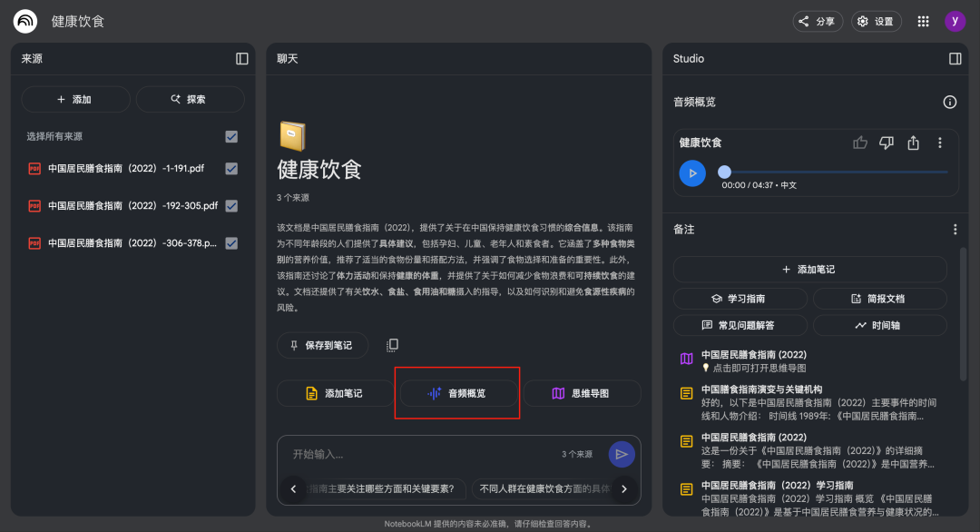
Task: Uncheck source 中国居民膳食指南 -306-378
Action: point(231,243)
